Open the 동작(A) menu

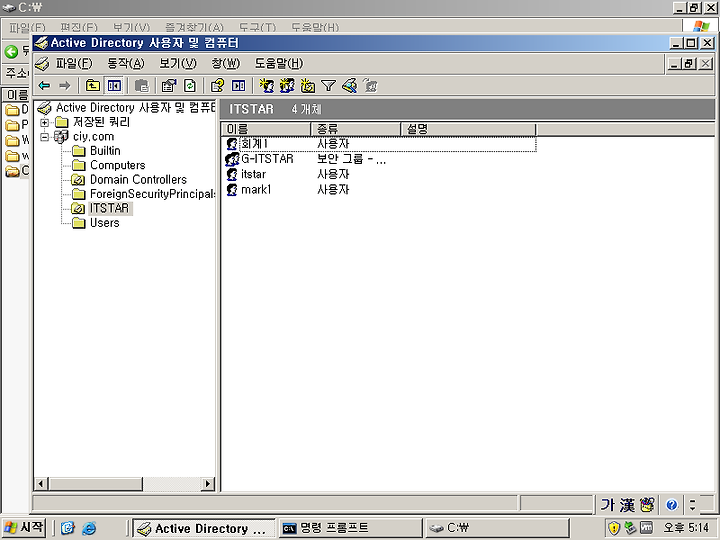[x=126, y=63]
